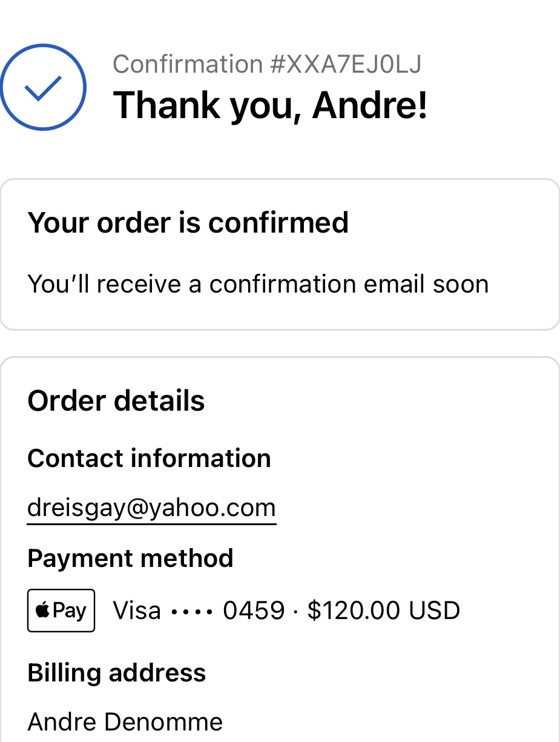Click the confirmation email soon message
The height and width of the screenshot is (742, 560).
pos(258,283)
